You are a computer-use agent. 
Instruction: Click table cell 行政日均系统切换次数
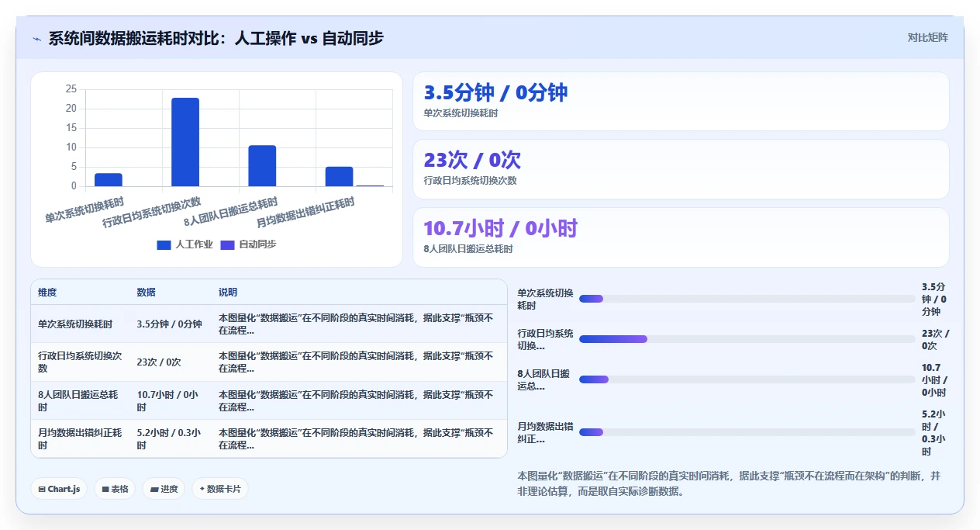(x=81, y=362)
